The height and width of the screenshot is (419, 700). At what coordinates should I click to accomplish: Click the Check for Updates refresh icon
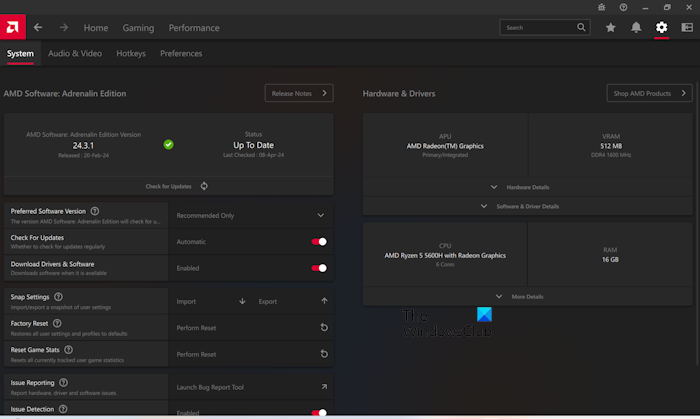point(204,186)
